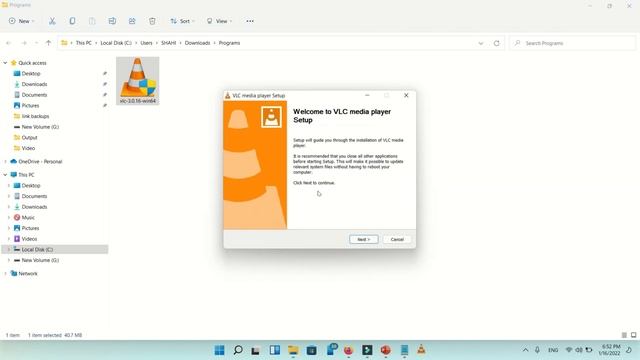Open the See more three-dots menu
Screen dimensions: 640x360
pyautogui.click(x=250, y=21)
